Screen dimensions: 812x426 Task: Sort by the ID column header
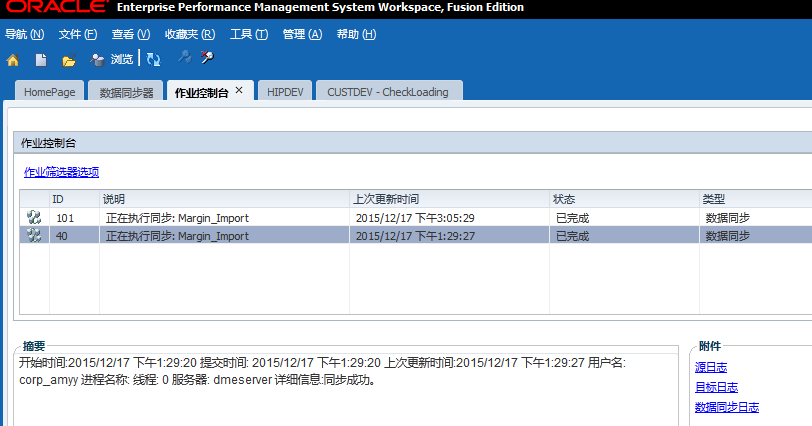tap(75, 199)
